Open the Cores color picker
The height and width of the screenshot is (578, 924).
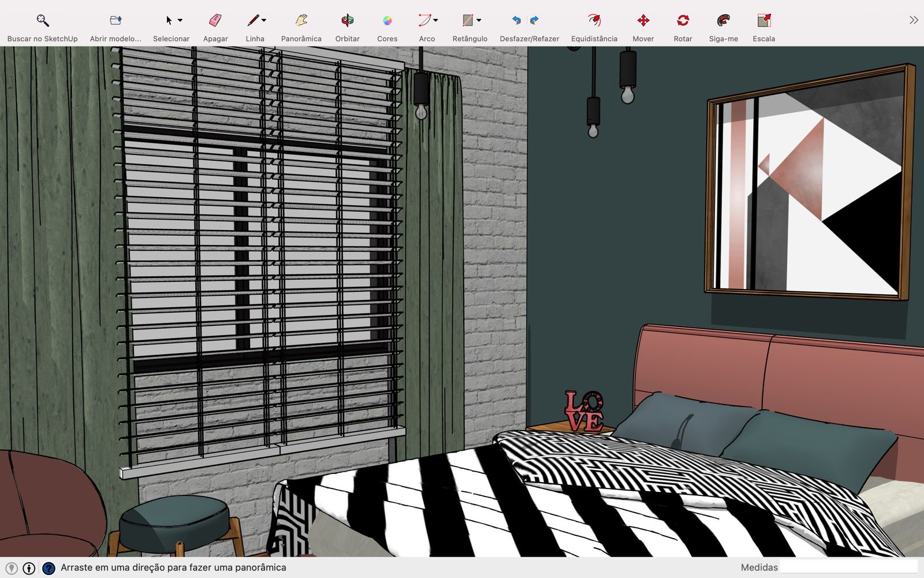(387, 21)
